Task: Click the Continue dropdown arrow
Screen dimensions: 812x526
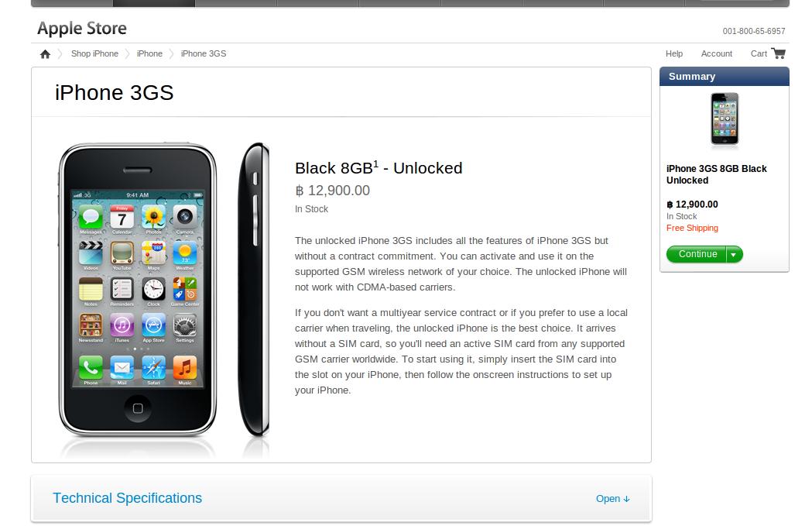Action: pyautogui.click(x=734, y=254)
